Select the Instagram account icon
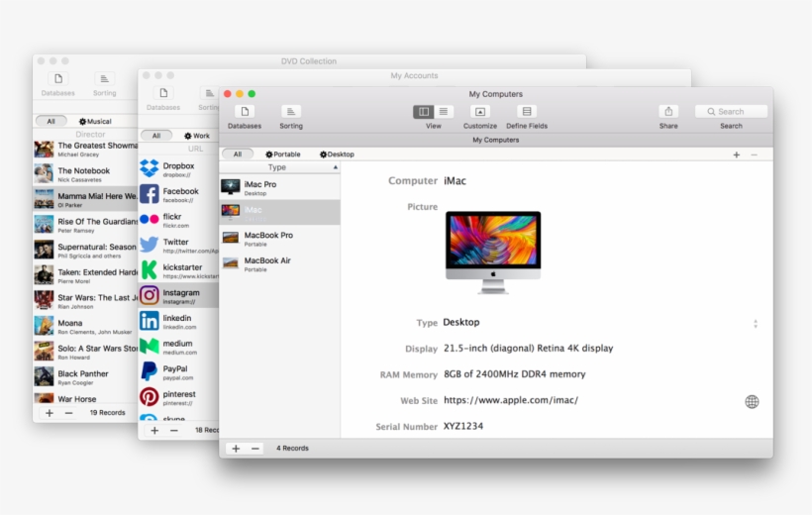The image size is (812, 515). pyautogui.click(x=150, y=295)
